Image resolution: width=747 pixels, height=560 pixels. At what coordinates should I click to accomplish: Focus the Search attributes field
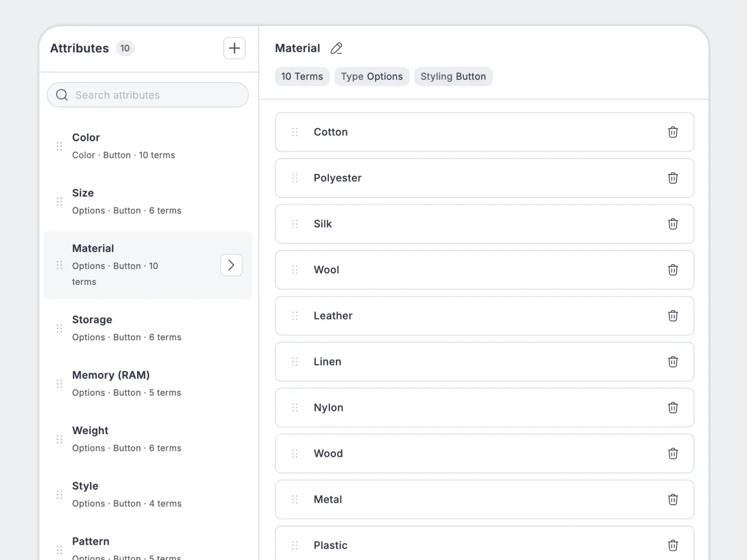point(148,95)
